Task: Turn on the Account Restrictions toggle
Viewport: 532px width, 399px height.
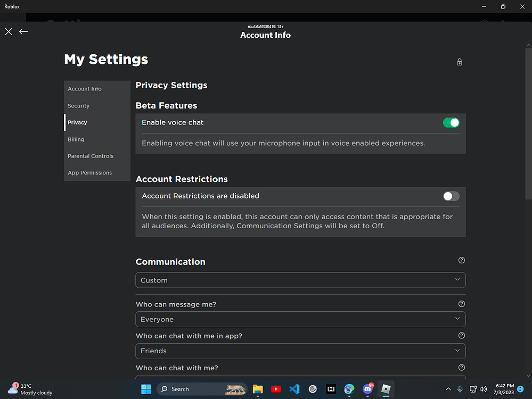Action: tap(451, 196)
